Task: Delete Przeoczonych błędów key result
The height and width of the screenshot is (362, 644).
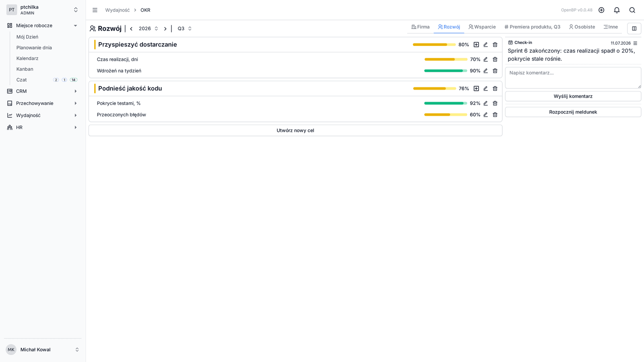Action: pos(495,115)
